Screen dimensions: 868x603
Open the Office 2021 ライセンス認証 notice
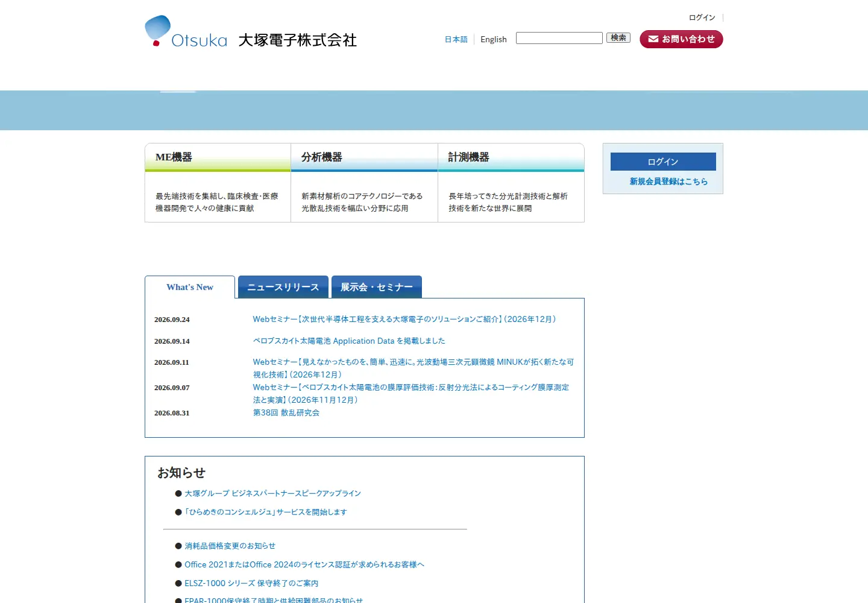pyautogui.click(x=304, y=564)
